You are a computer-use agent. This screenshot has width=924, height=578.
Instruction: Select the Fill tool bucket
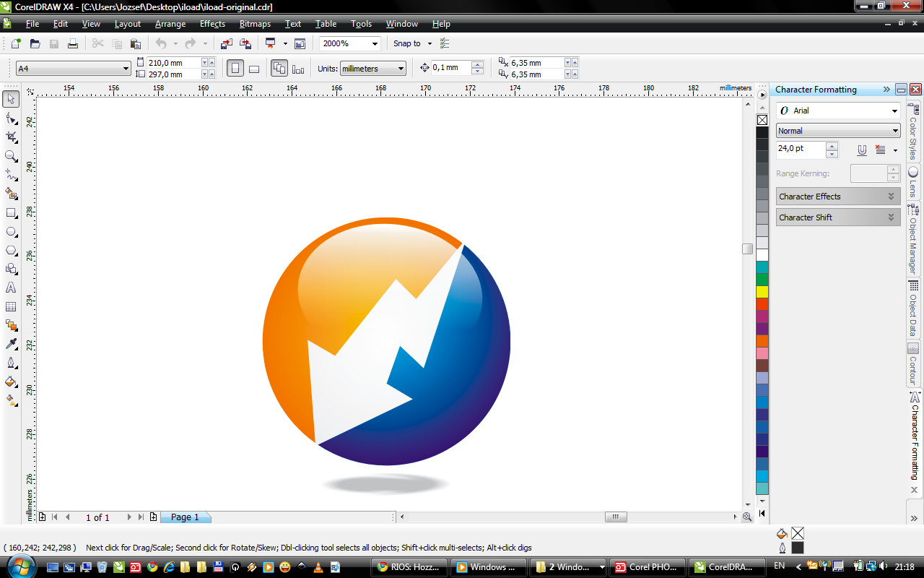pos(11,381)
